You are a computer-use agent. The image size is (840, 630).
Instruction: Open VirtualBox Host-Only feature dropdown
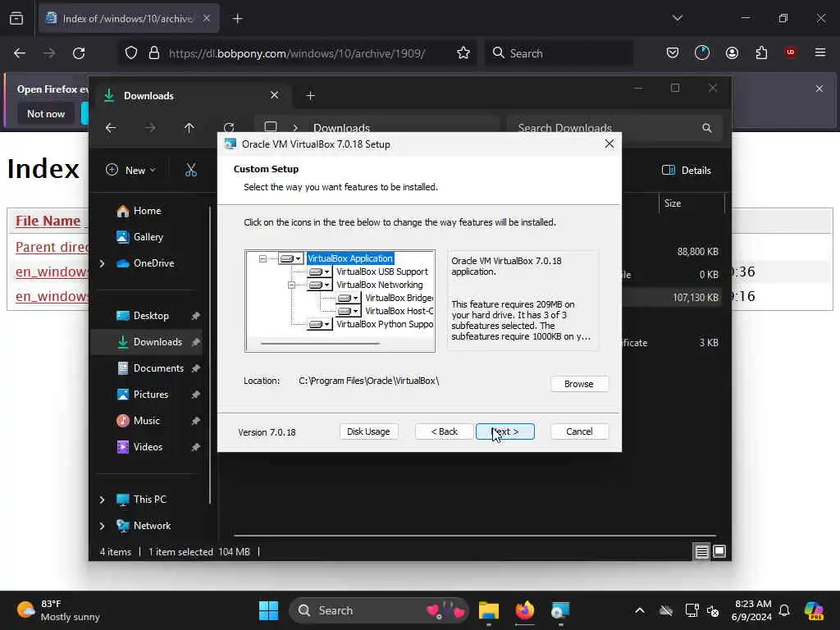click(x=348, y=311)
